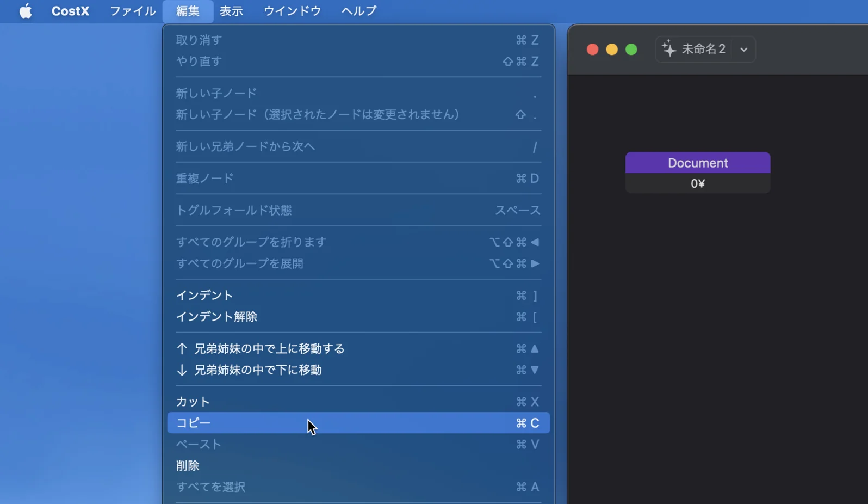Choose 取り消す from the edit menu
868x504 pixels.
358,40
